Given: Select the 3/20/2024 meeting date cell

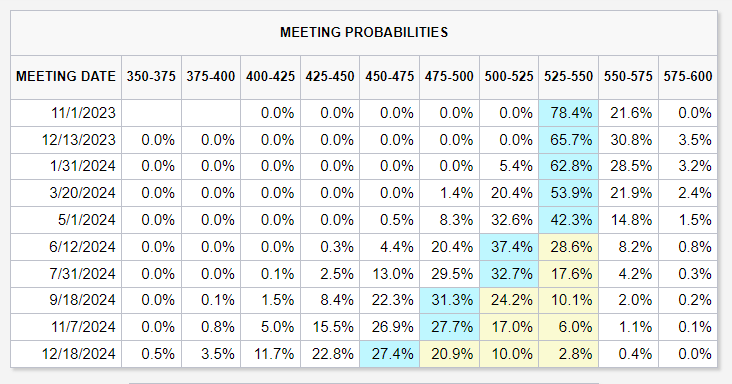Looking at the screenshot, I should pos(66,193).
